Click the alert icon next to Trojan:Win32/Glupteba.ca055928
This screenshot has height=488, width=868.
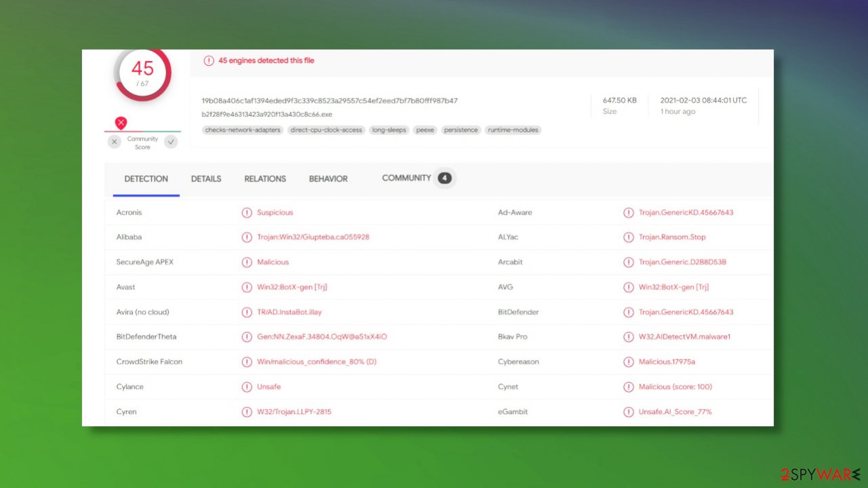pyautogui.click(x=247, y=238)
